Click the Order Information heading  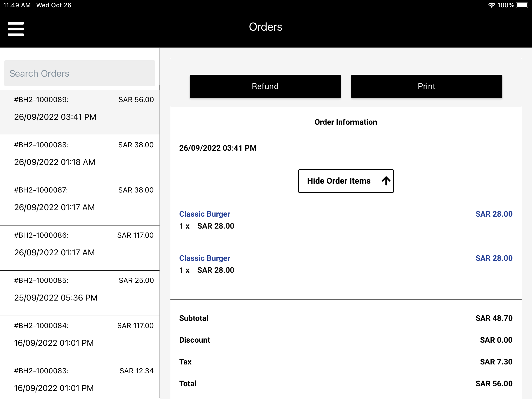(x=346, y=122)
